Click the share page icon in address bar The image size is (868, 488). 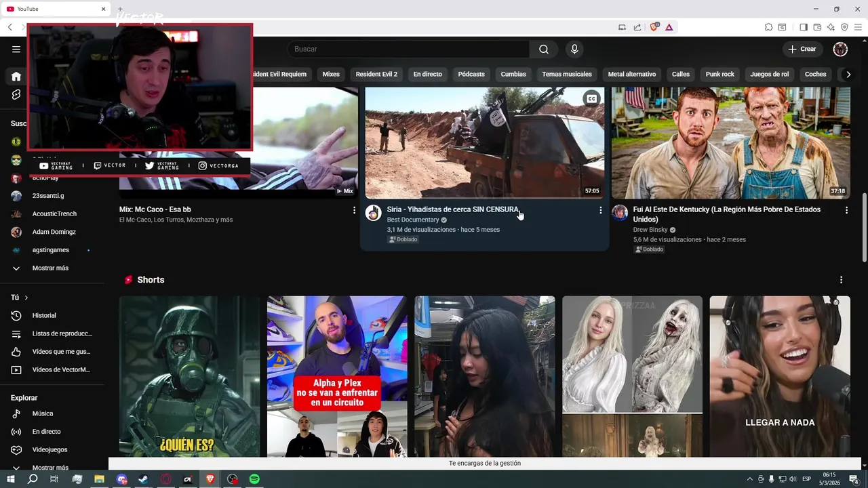(x=637, y=27)
